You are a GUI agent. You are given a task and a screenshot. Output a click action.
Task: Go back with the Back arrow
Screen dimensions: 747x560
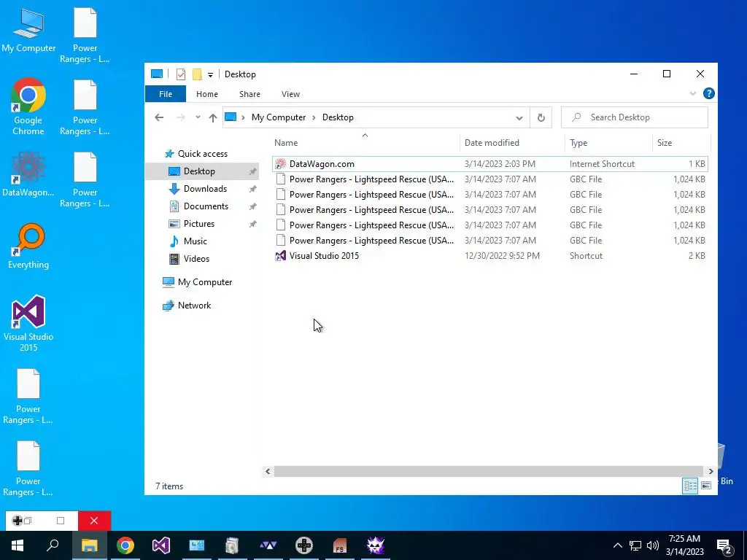[159, 117]
